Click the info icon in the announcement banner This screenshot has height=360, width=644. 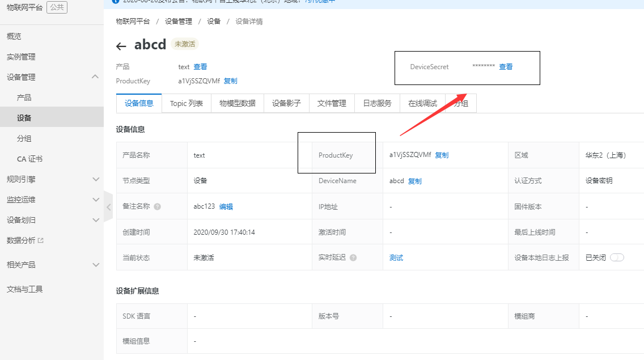click(x=117, y=2)
